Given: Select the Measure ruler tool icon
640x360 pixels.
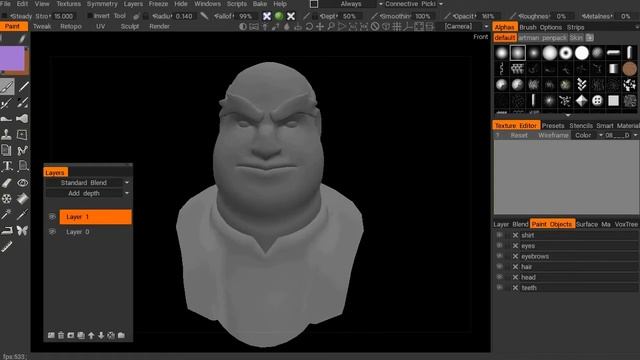Looking at the screenshot, I should 7,246.
